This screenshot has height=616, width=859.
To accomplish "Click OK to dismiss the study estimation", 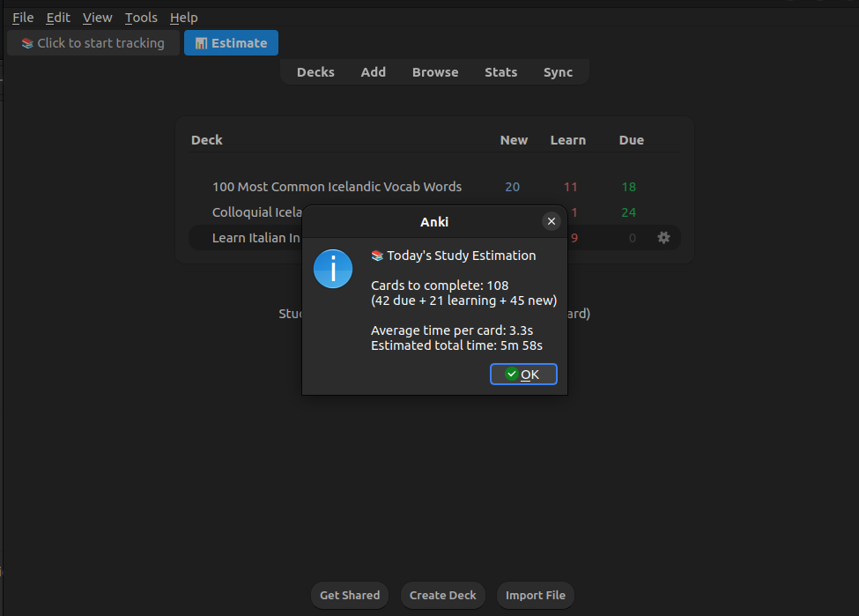I will point(523,374).
